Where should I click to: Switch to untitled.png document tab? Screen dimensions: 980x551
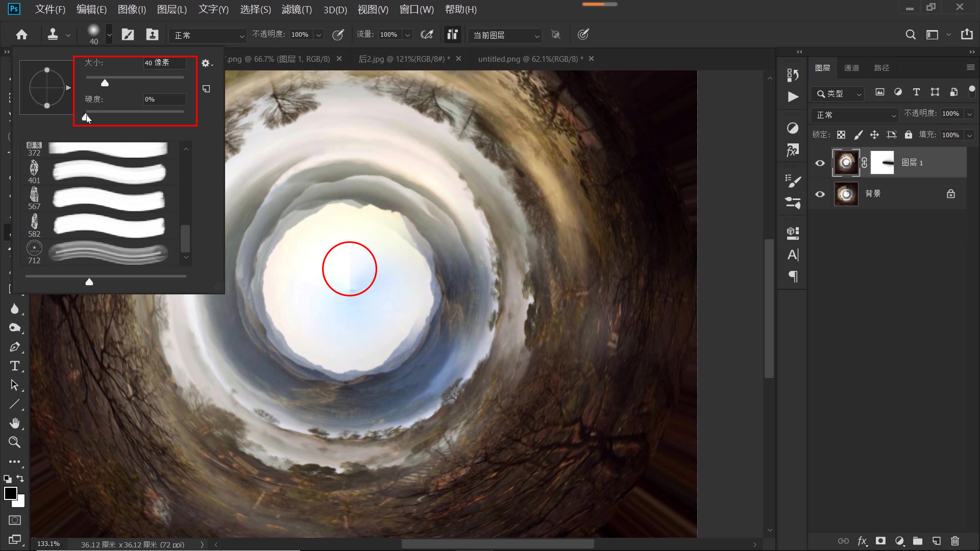530,59
